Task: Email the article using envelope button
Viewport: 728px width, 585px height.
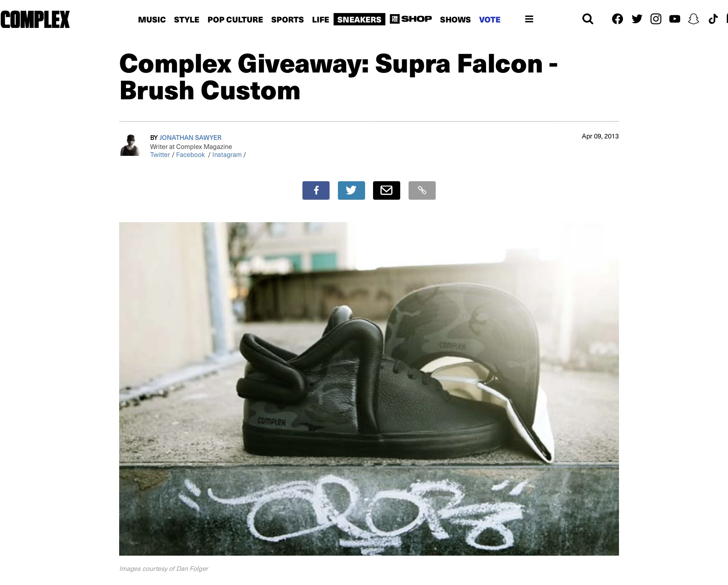Action: tap(386, 190)
